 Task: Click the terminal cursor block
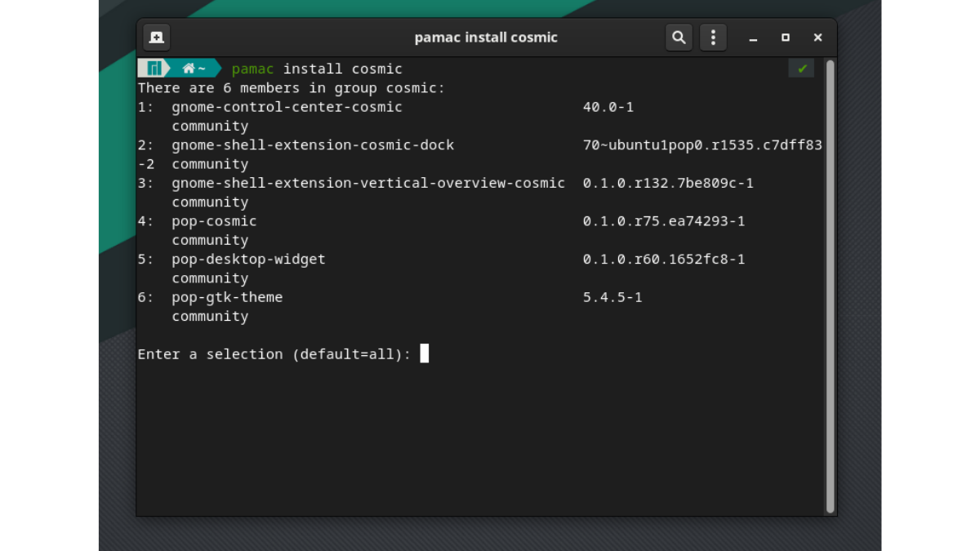pyautogui.click(x=425, y=353)
